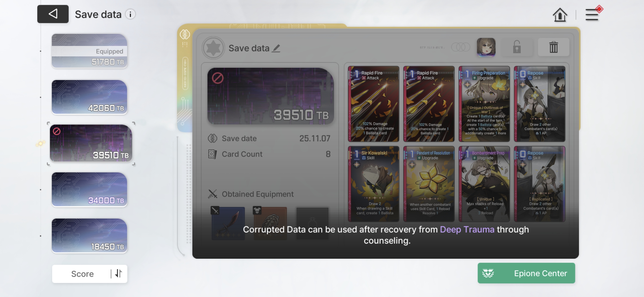The image size is (644, 297).
Task: Inspect the obtained dagger equipment
Action: (x=228, y=223)
